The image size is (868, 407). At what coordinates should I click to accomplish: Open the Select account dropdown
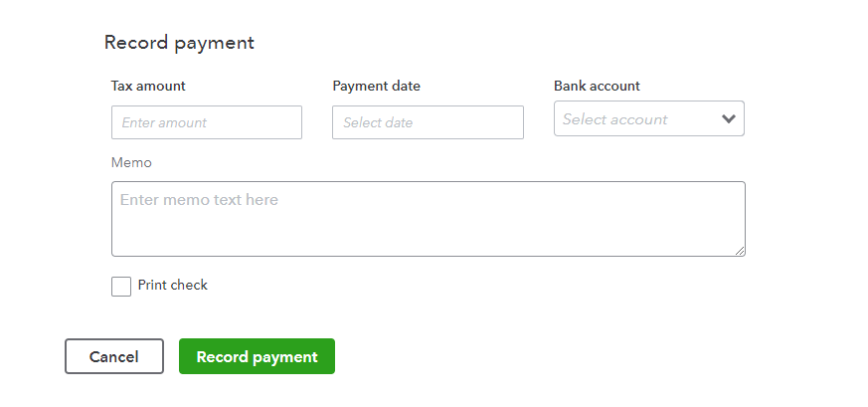(648, 119)
